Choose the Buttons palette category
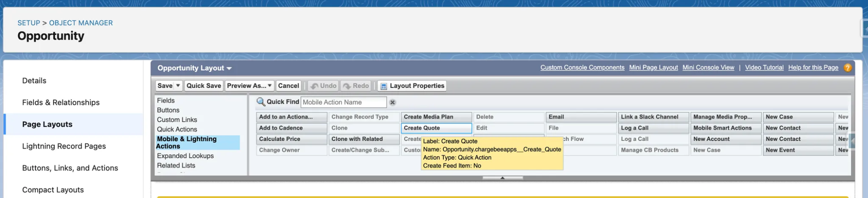868x198 pixels. pyautogui.click(x=168, y=110)
